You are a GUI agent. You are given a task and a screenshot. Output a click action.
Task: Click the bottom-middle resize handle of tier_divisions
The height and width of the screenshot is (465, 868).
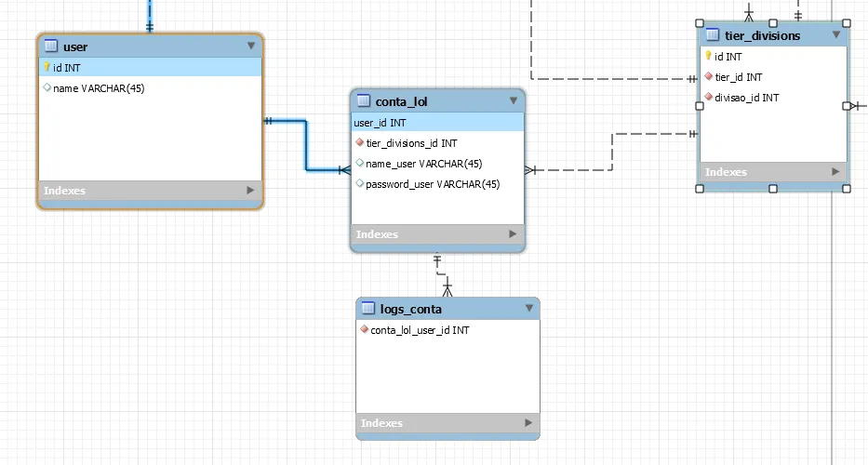pos(773,189)
